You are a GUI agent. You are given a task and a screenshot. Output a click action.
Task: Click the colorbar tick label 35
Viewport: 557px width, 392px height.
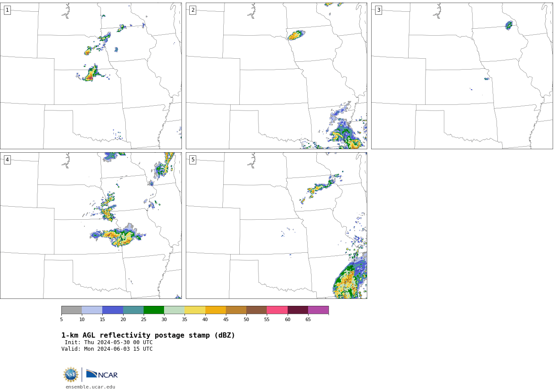click(185, 320)
